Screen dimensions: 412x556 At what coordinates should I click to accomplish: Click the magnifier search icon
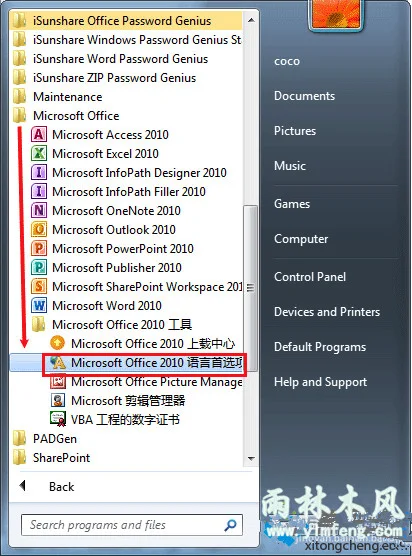(x=230, y=525)
